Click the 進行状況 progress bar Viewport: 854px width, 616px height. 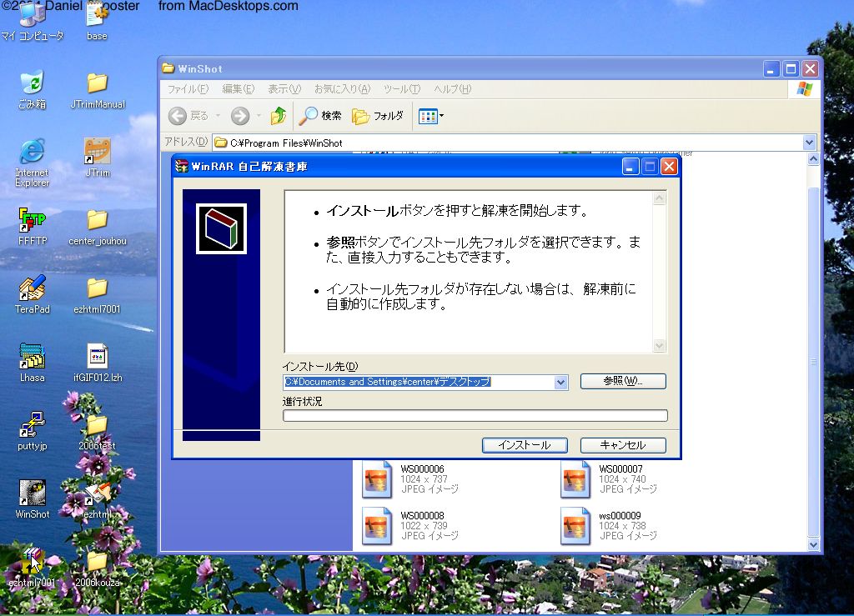click(475, 416)
